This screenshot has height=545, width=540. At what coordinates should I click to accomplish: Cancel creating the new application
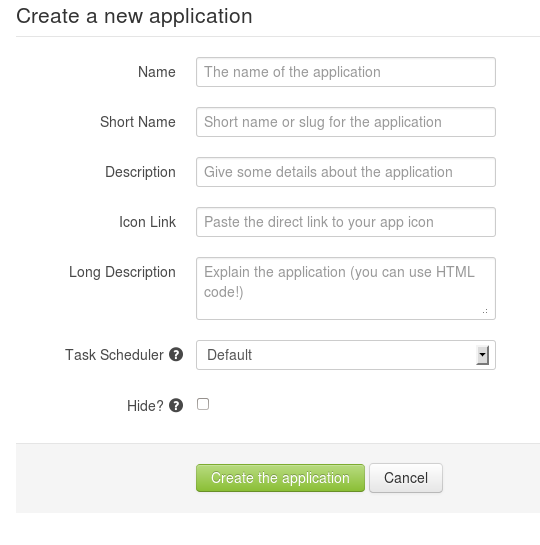pyautogui.click(x=406, y=478)
